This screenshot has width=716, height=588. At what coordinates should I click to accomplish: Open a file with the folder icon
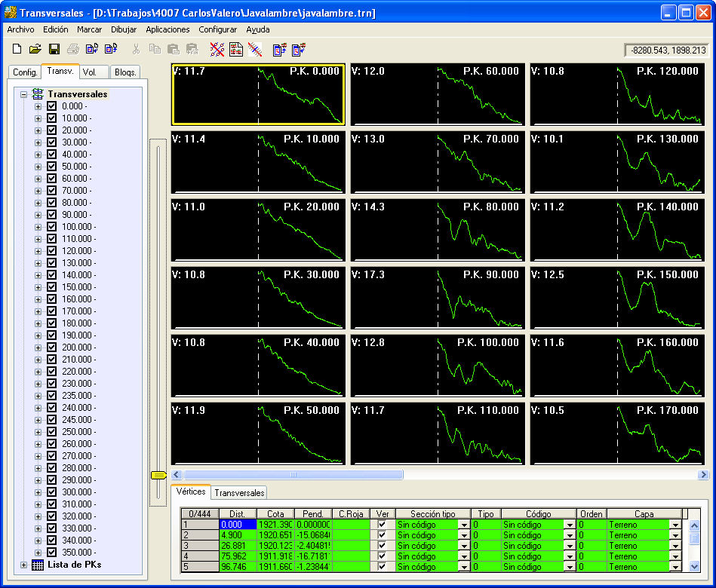coord(35,49)
